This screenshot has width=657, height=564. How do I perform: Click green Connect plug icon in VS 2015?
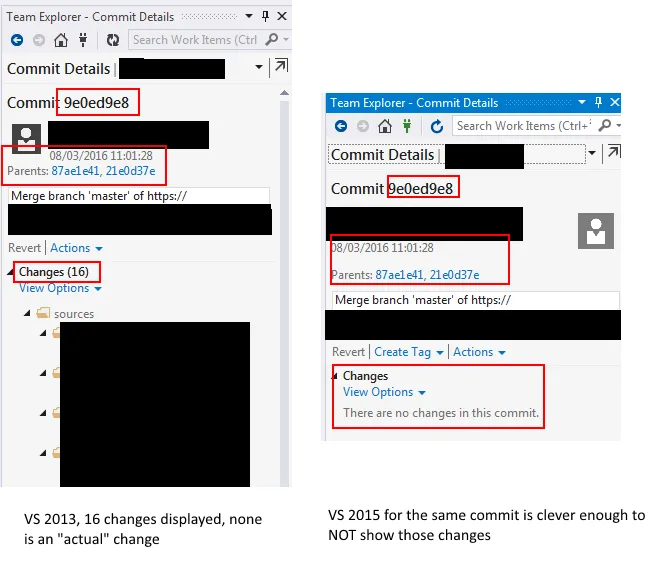(x=406, y=126)
